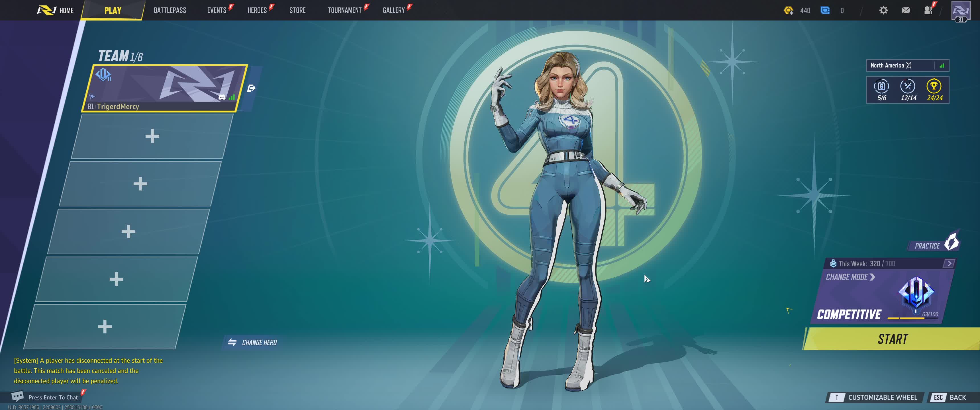Open daily missions calendar icon 5/6

pos(881,90)
